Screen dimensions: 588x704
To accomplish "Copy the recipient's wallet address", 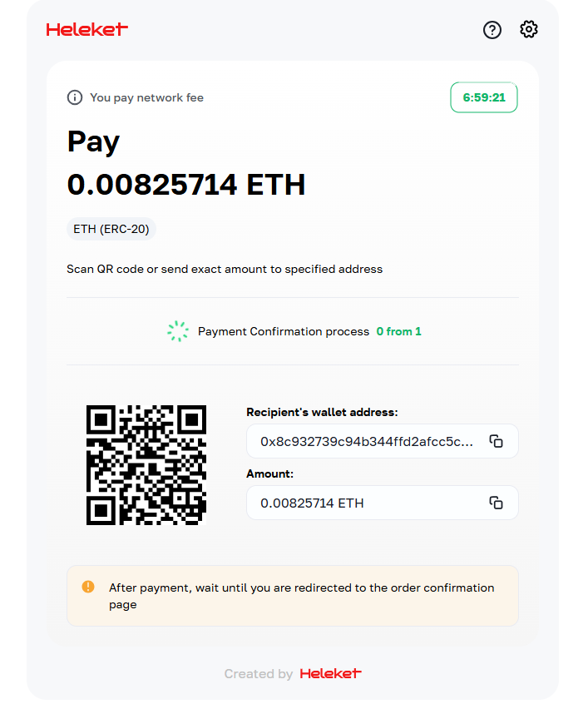I will coord(496,441).
